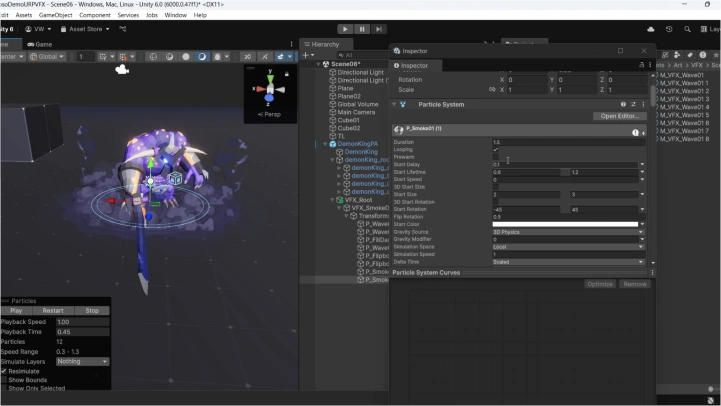Enable the 3D Start Rotation checkbox

coord(496,202)
